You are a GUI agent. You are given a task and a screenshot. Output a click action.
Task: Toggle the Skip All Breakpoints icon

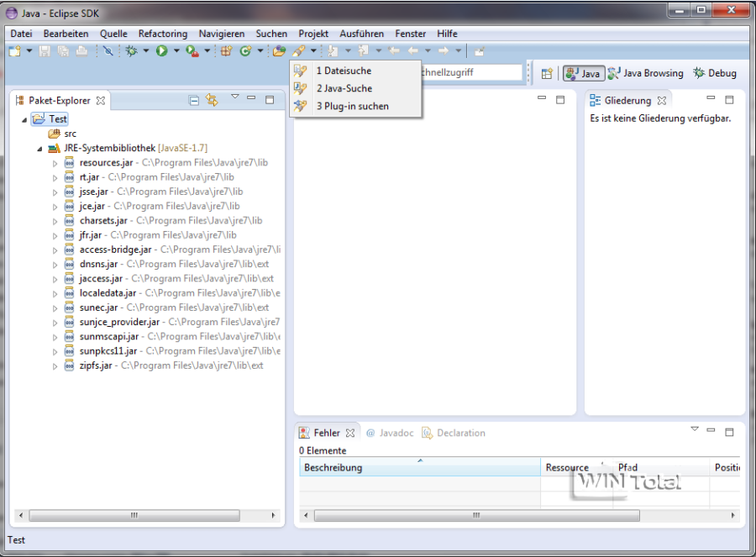coord(108,50)
